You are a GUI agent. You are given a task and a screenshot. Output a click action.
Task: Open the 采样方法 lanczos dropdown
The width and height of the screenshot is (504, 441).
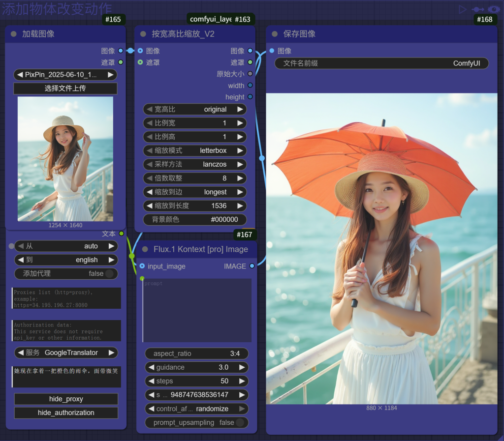[x=194, y=164]
